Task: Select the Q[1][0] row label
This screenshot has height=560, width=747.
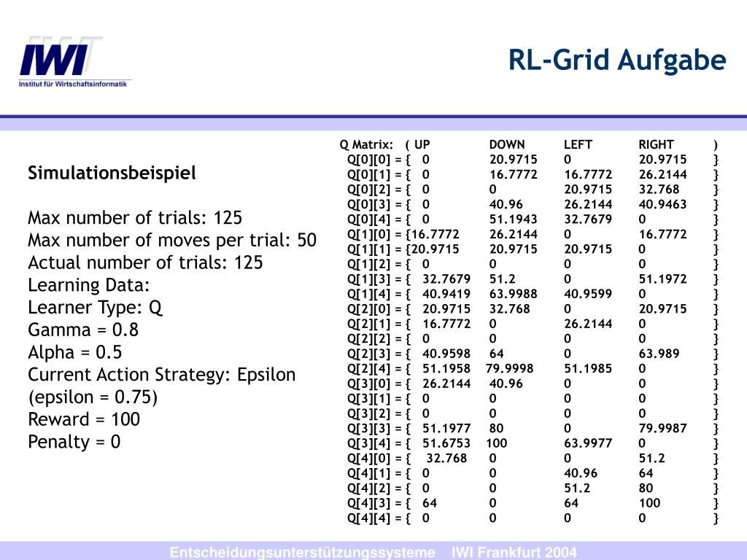Action: point(368,234)
